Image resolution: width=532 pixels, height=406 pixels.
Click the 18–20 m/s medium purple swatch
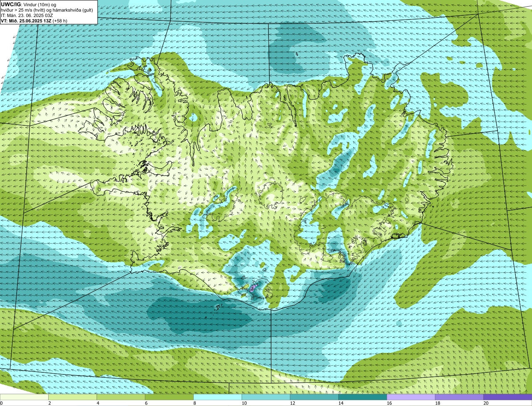click(459, 397)
